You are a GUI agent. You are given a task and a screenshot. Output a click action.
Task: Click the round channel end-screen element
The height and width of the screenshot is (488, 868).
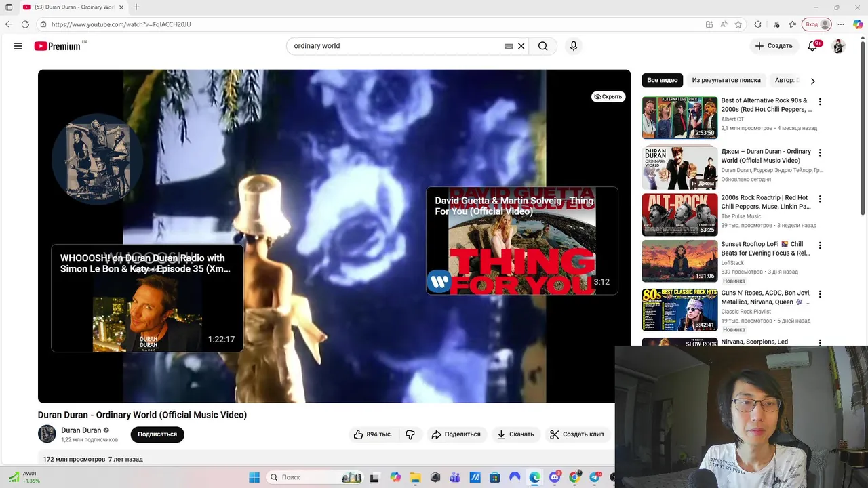pos(97,159)
